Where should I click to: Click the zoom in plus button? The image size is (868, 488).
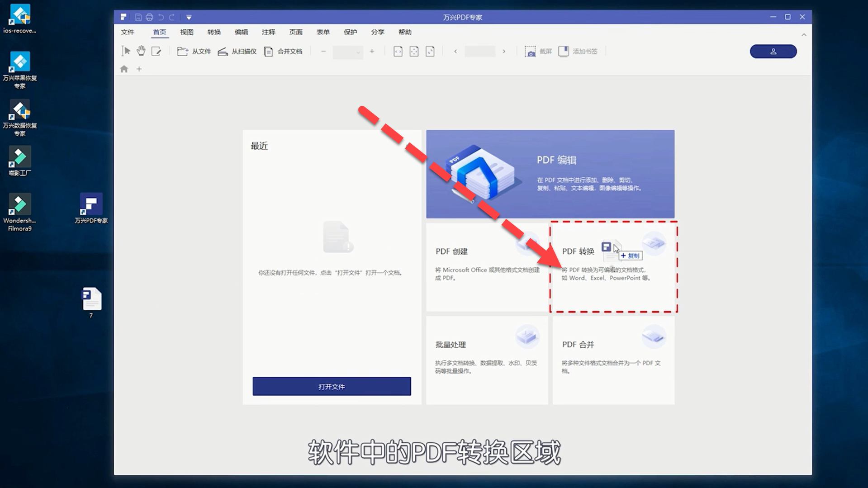(372, 52)
